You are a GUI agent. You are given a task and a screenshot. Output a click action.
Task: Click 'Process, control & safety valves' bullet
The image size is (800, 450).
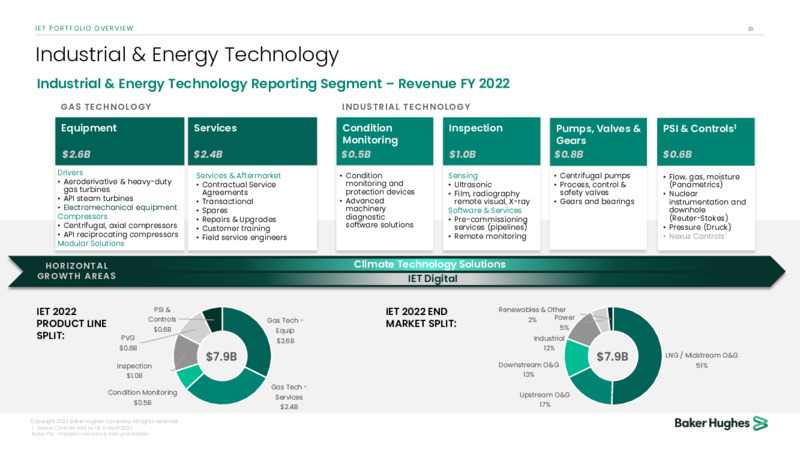pyautogui.click(x=590, y=188)
